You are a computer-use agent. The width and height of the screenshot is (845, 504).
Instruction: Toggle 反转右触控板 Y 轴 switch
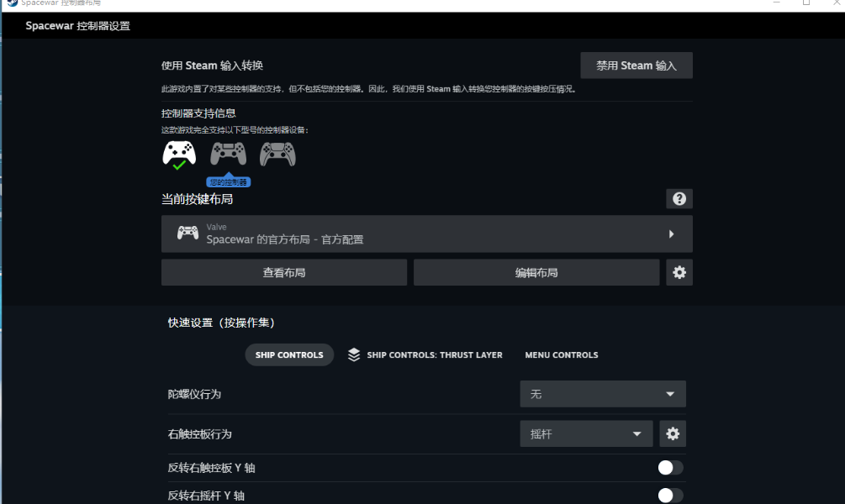coord(670,467)
